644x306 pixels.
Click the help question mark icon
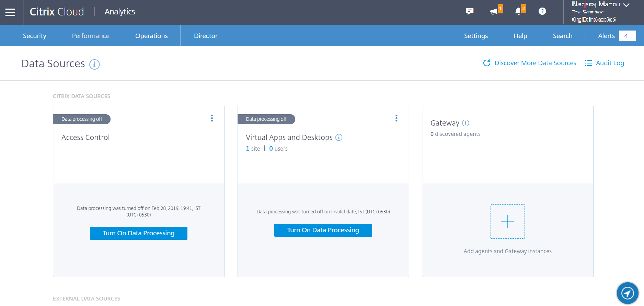click(542, 11)
